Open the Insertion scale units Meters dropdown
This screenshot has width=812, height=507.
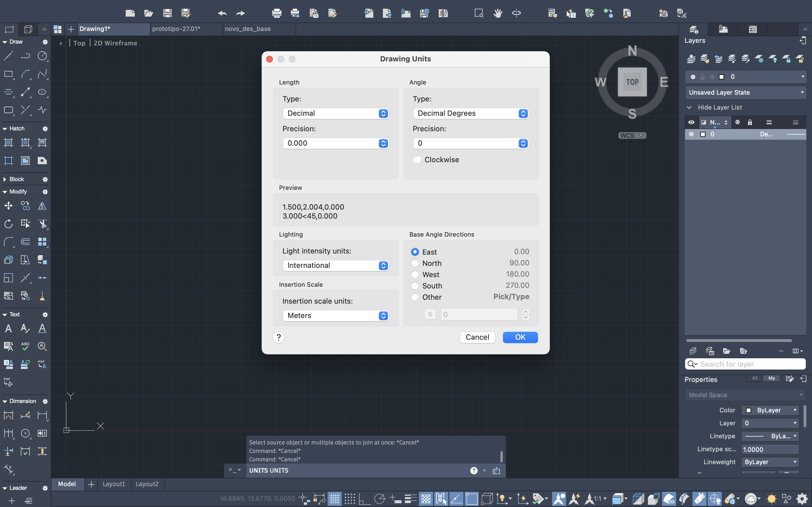tap(336, 315)
